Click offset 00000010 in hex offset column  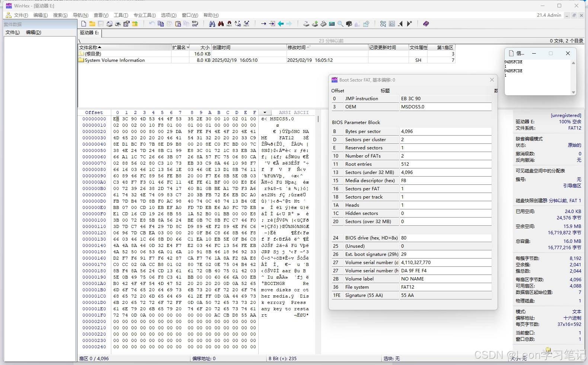94,125
